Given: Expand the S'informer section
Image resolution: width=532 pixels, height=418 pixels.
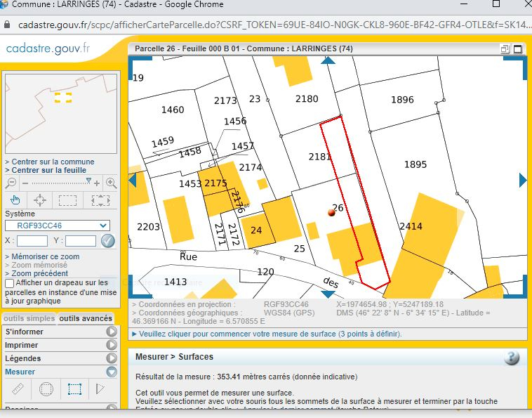Looking at the screenshot, I should [x=112, y=332].
